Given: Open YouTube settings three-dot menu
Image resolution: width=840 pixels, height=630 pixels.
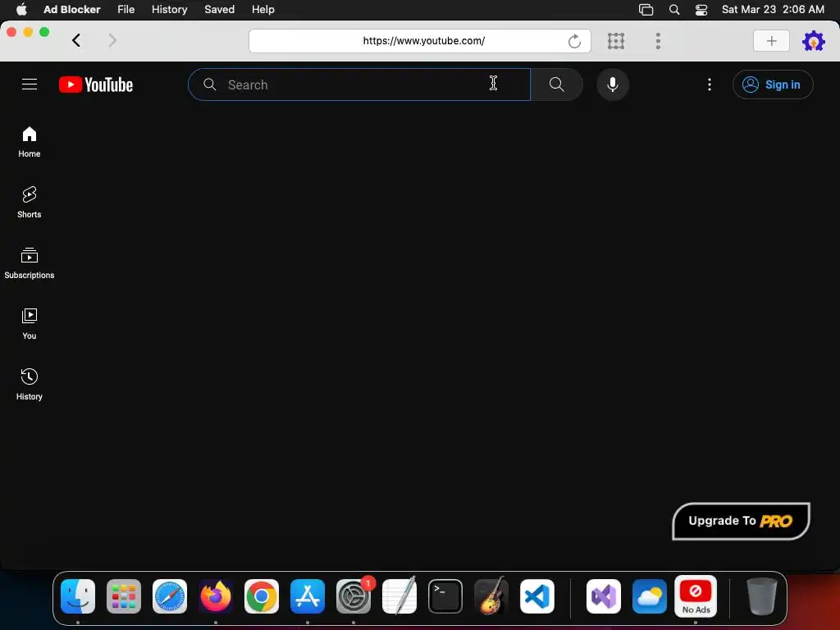Looking at the screenshot, I should click(710, 84).
